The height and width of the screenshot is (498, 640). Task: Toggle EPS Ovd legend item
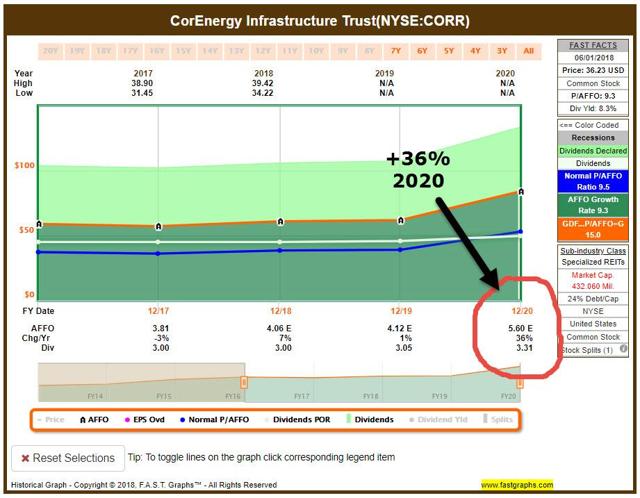coord(145,420)
